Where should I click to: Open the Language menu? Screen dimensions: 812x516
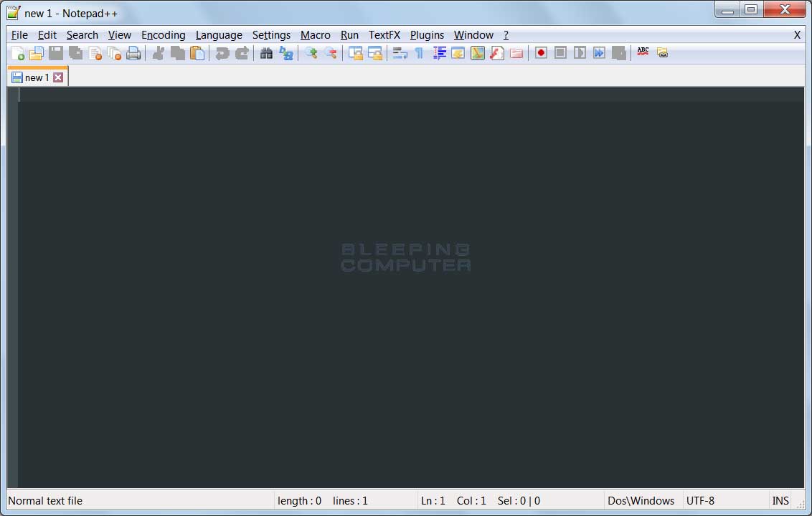pyautogui.click(x=219, y=35)
